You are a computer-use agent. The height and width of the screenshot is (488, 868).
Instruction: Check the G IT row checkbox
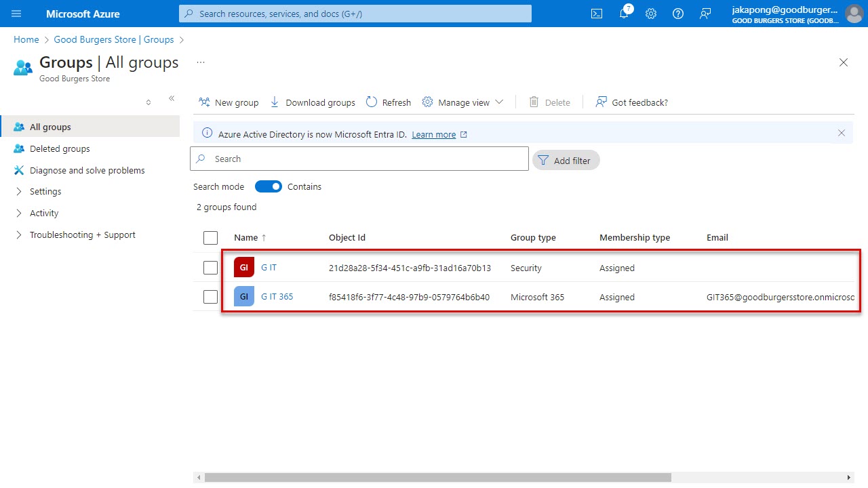tap(210, 267)
